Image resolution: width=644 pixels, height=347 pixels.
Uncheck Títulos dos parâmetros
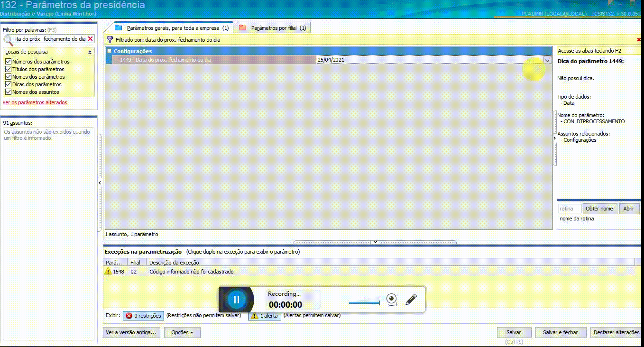click(8, 69)
